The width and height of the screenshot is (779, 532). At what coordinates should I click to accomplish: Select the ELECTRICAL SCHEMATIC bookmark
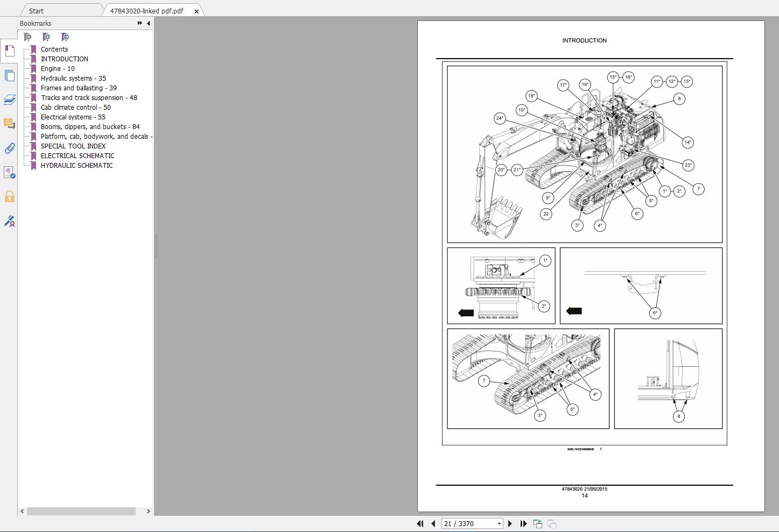pos(78,155)
